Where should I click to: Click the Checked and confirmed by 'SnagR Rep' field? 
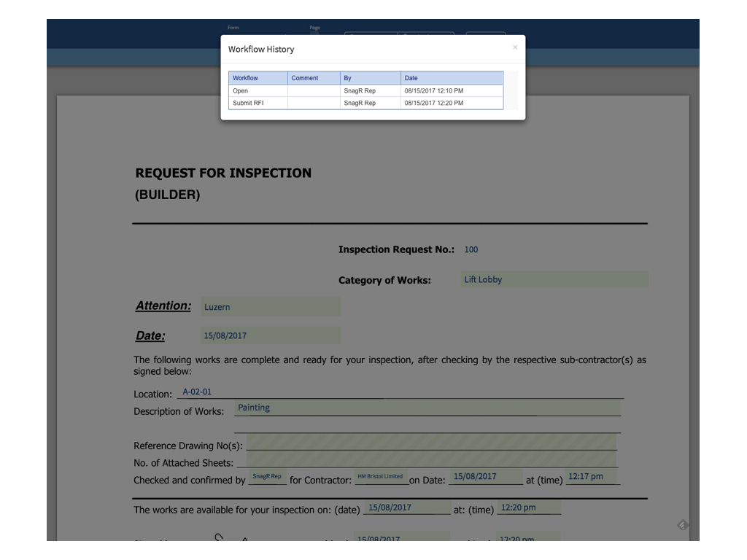point(267,477)
